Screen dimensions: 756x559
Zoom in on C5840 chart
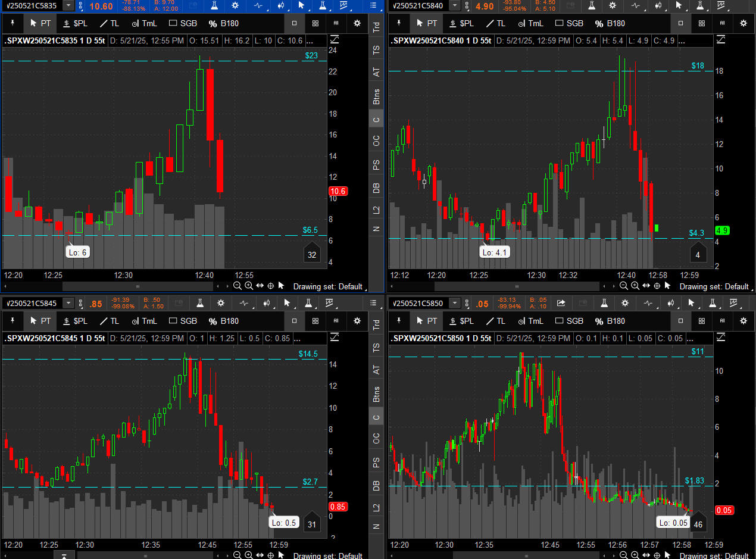click(635, 286)
